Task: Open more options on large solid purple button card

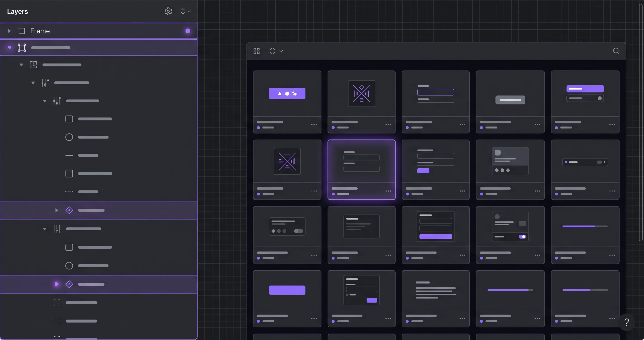Action: coord(314,319)
